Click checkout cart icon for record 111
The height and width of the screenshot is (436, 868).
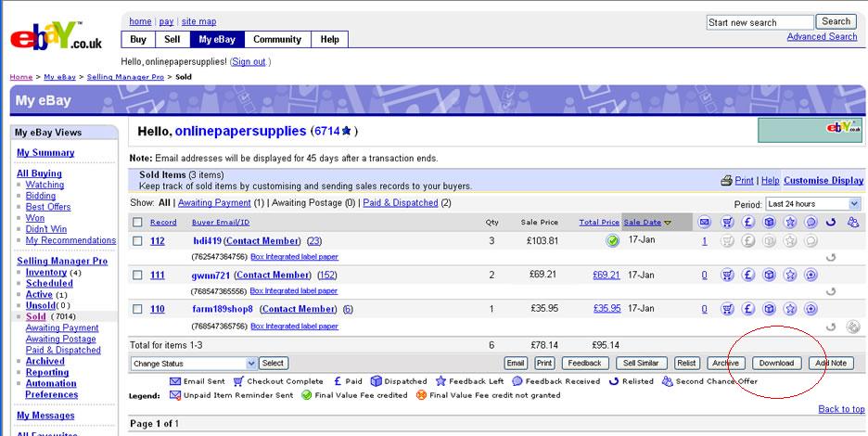(x=727, y=275)
